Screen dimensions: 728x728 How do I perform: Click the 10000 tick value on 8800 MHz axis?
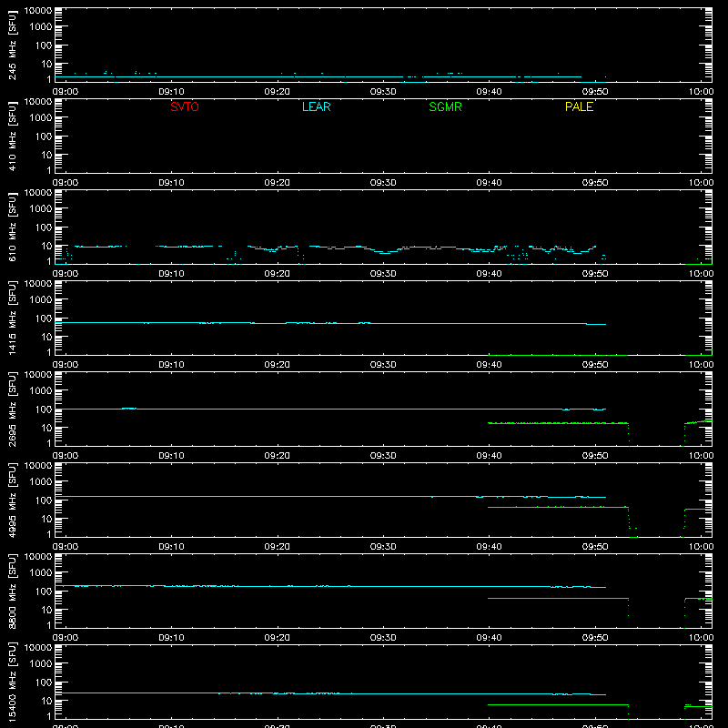(x=38, y=557)
